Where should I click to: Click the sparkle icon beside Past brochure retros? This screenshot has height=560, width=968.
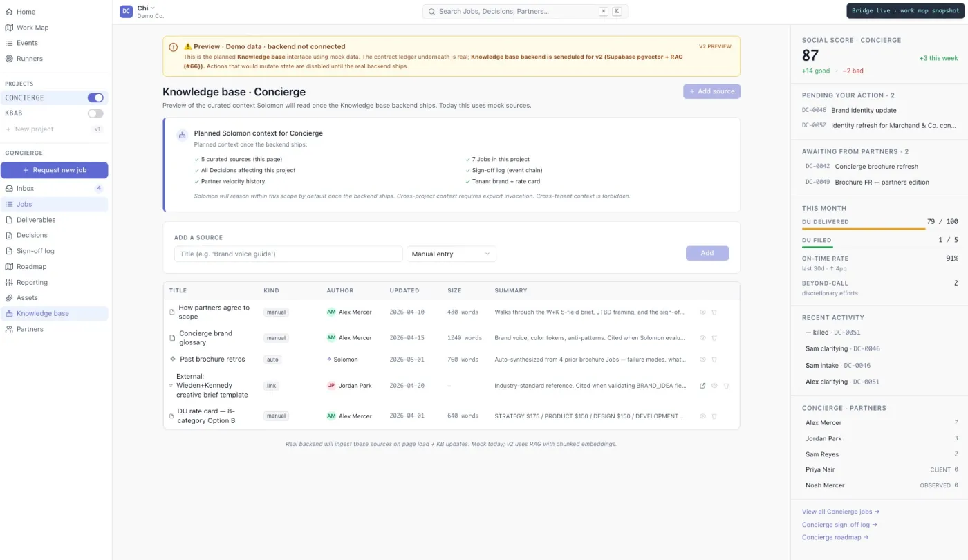click(173, 359)
